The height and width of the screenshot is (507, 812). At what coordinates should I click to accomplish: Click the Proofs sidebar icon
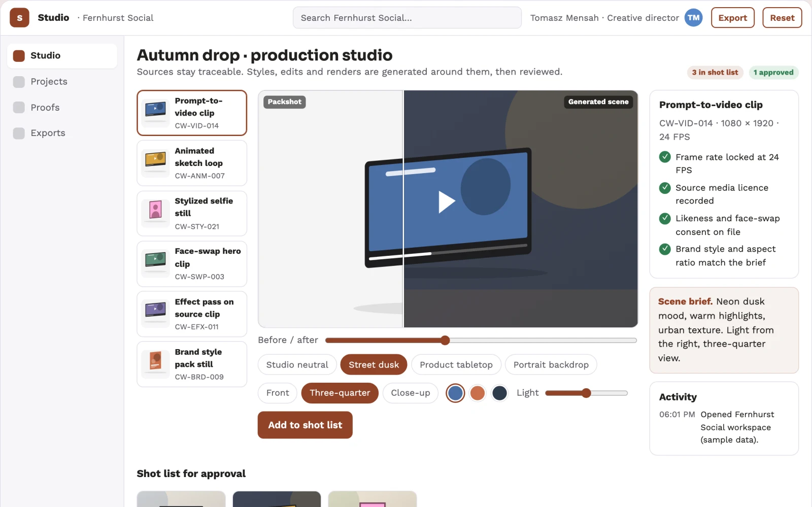pos(19,108)
